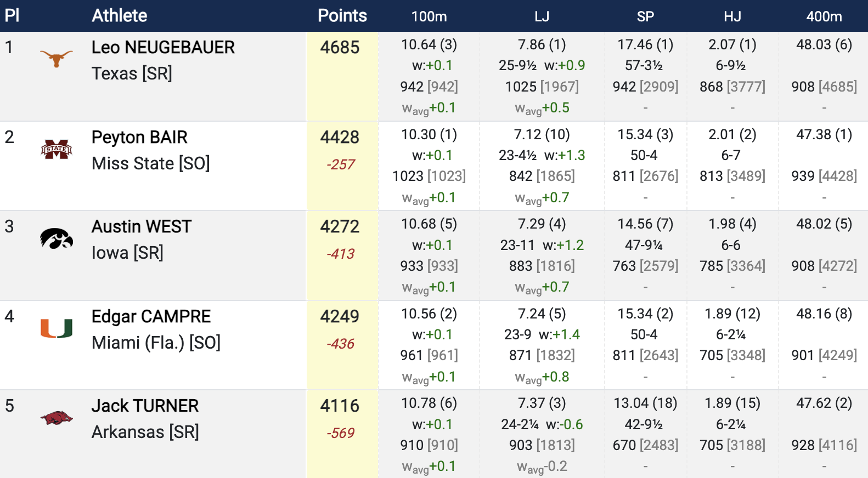Image resolution: width=868 pixels, height=478 pixels.
Task: Click the 400m column header
Action: [x=824, y=16]
